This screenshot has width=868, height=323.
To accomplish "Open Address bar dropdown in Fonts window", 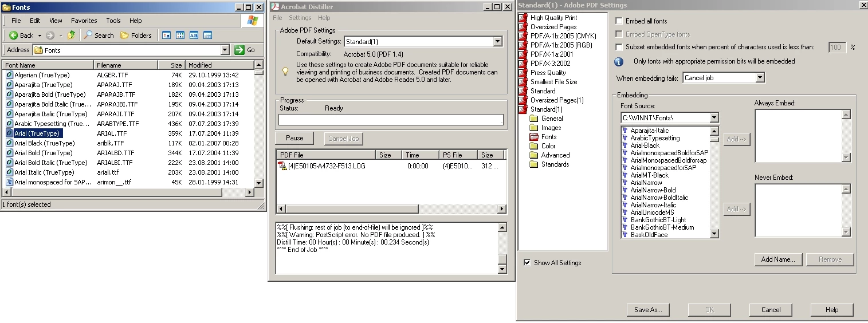I will point(225,50).
